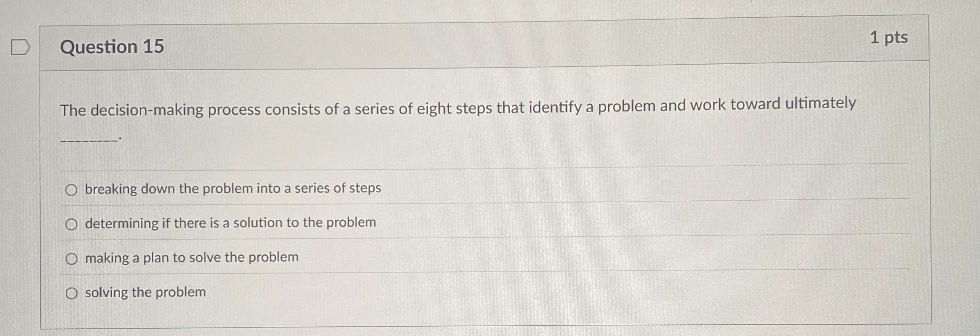Click the answer text 'making a plan to solve the problem'

click(x=191, y=258)
